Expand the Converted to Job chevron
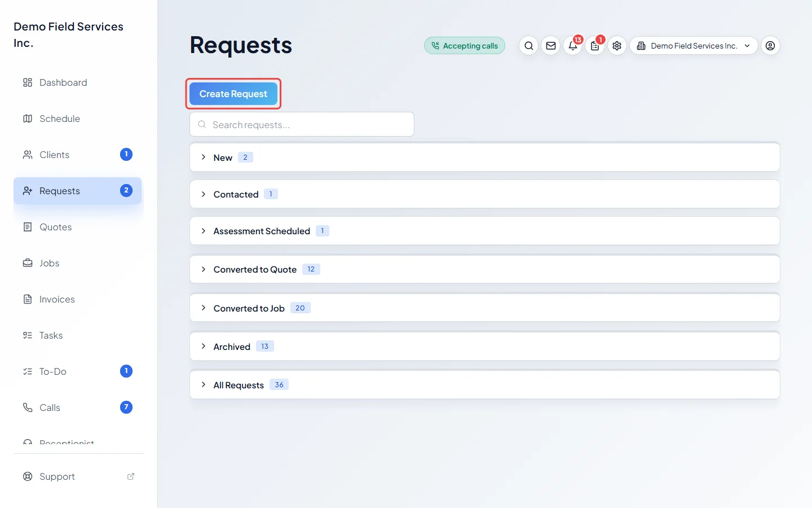 pyautogui.click(x=204, y=308)
